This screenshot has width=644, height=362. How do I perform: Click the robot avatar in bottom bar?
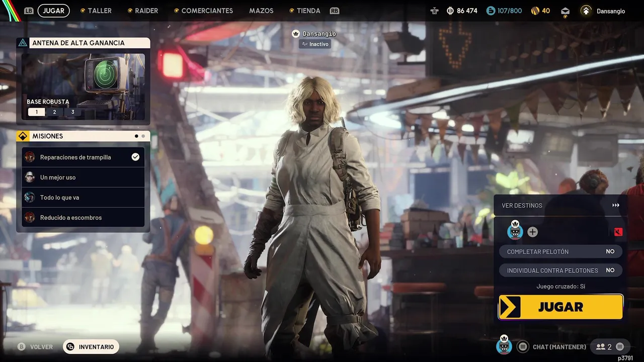[x=504, y=345]
